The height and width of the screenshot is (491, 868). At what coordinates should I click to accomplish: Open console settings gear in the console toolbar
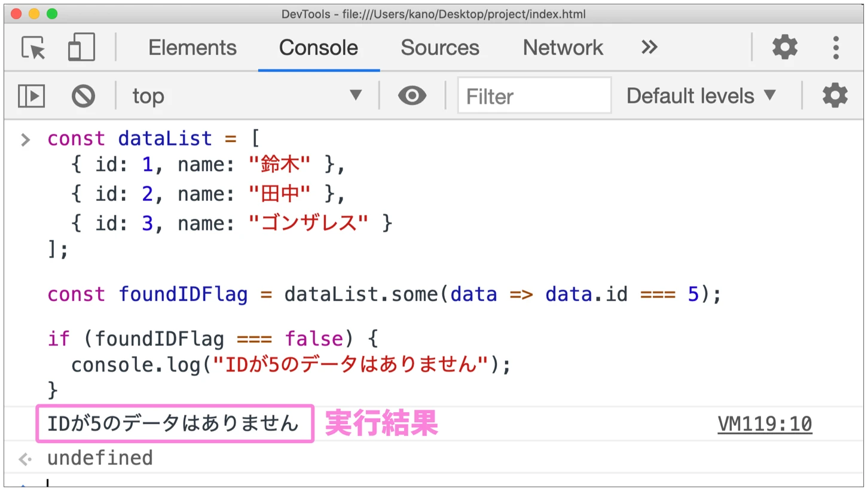(835, 96)
